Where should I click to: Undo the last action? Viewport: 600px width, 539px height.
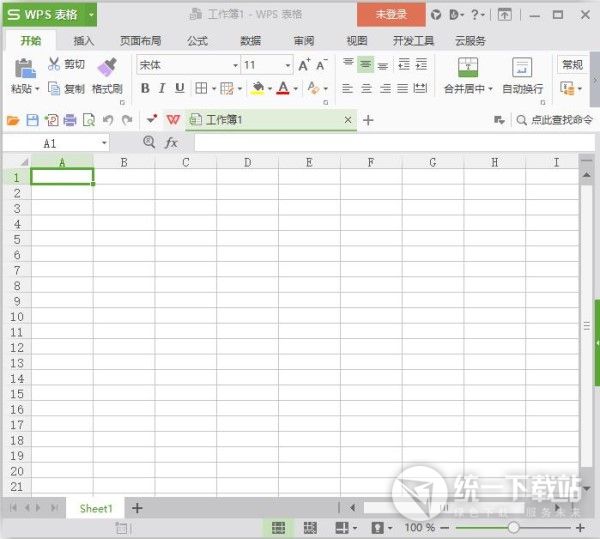108,120
